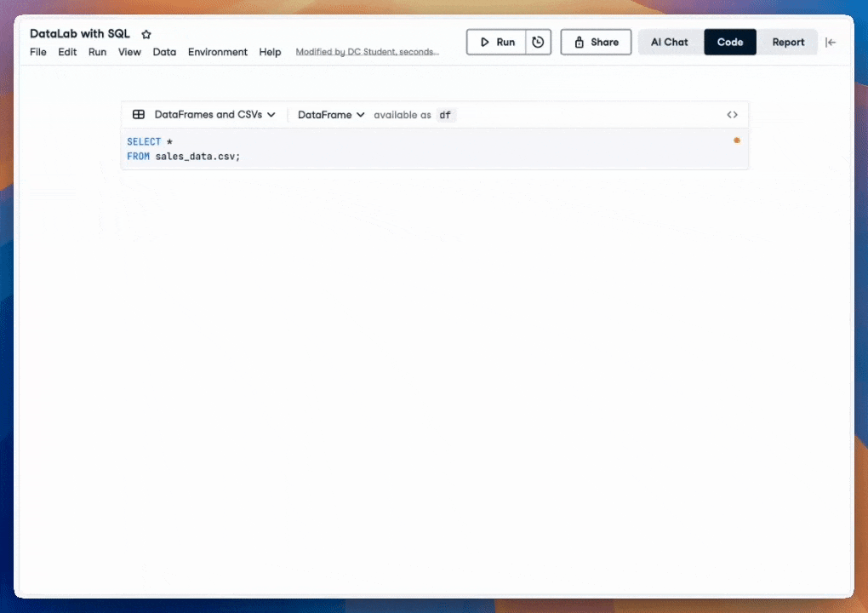Switch to the Code tab
The image size is (868, 613).
tap(730, 42)
